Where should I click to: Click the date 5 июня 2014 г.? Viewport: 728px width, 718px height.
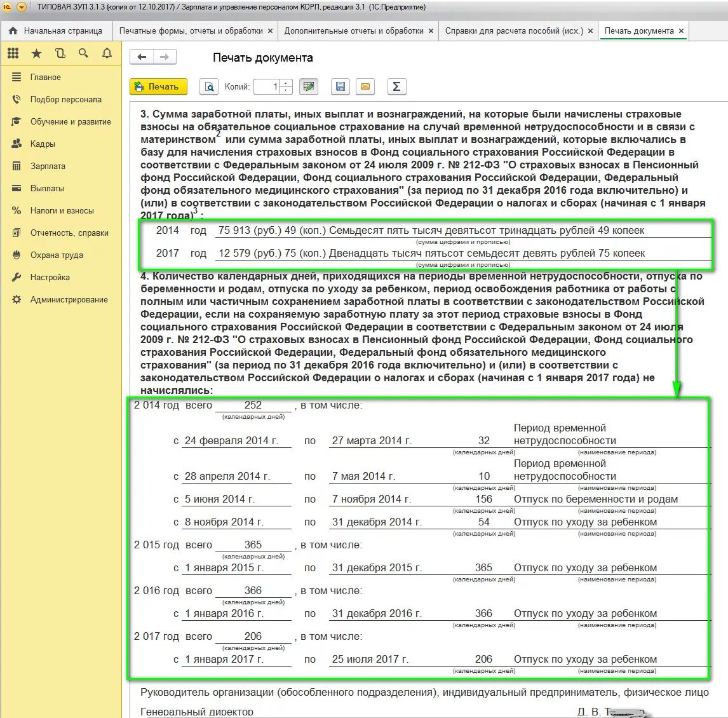(x=220, y=499)
